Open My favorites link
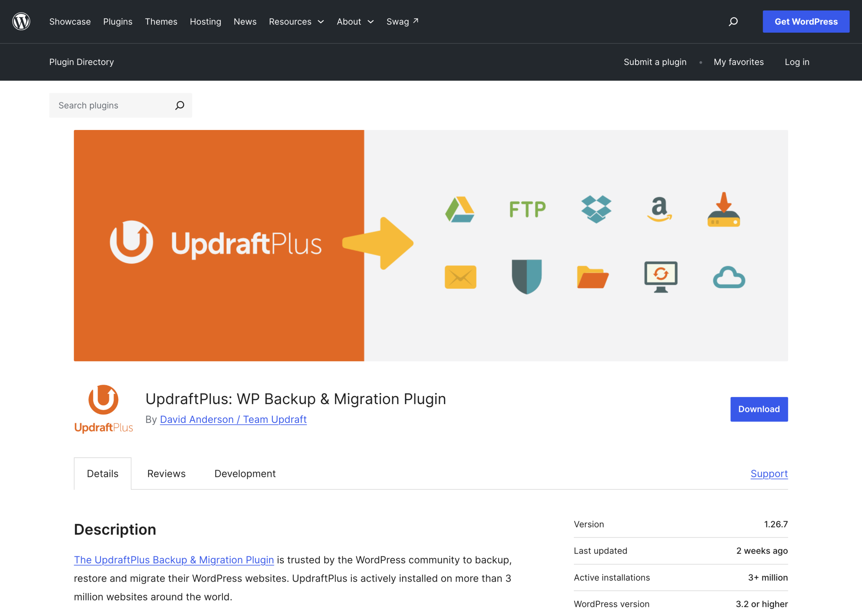The width and height of the screenshot is (862, 616). (x=738, y=62)
